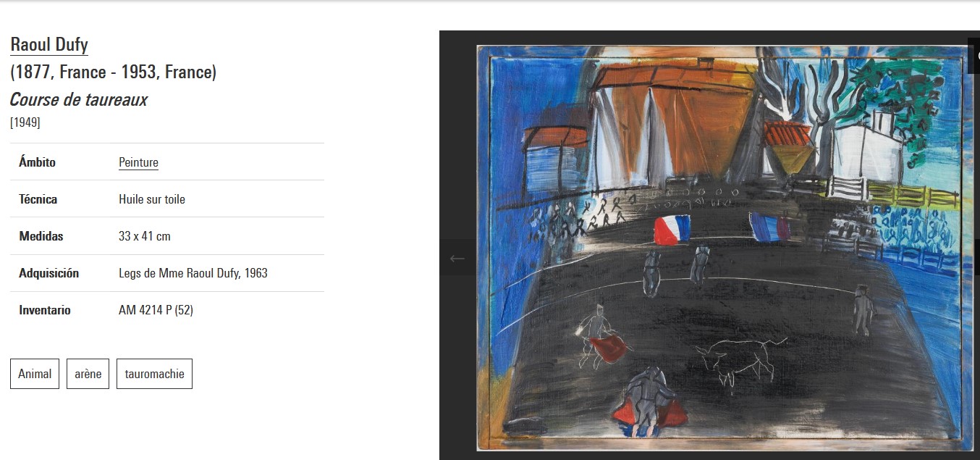980x460 pixels.
Task: Click the Medidas row label
Action: pyautogui.click(x=41, y=236)
